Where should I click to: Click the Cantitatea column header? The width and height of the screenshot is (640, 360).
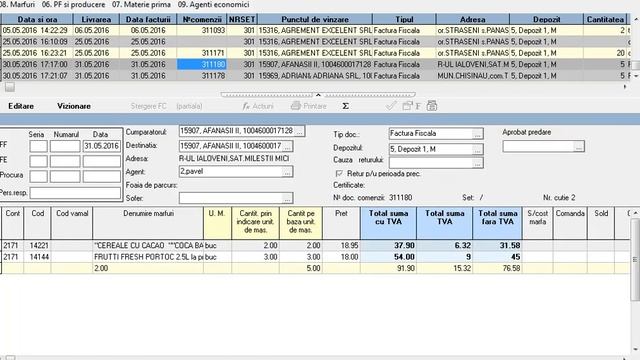(605, 19)
